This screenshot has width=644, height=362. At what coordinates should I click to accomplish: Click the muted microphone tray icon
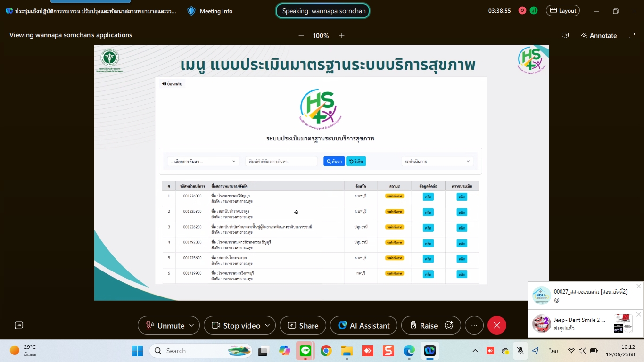[520, 351]
